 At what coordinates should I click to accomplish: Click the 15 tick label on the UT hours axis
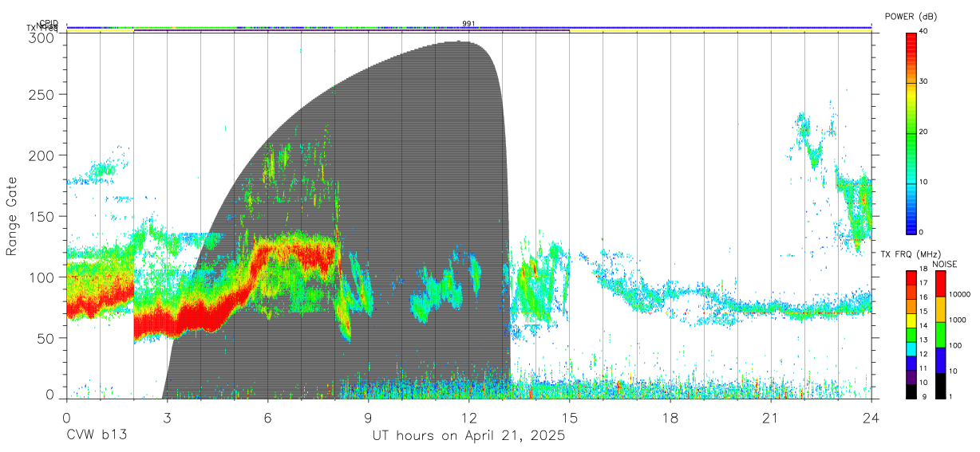[x=570, y=418]
